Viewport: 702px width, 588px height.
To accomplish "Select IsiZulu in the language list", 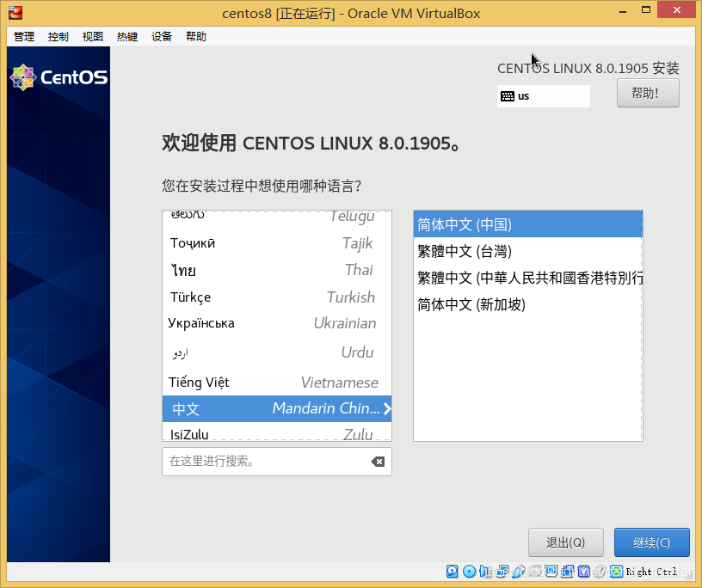I will click(x=277, y=433).
